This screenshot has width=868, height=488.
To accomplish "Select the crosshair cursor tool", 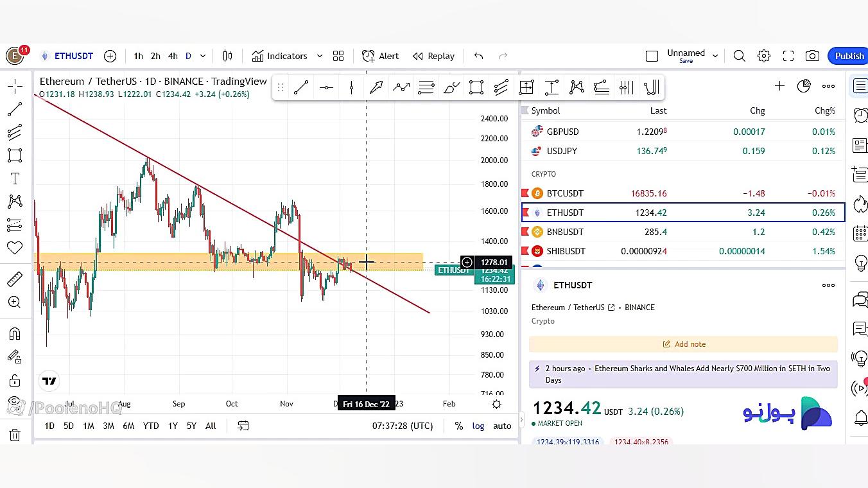I will [x=15, y=86].
